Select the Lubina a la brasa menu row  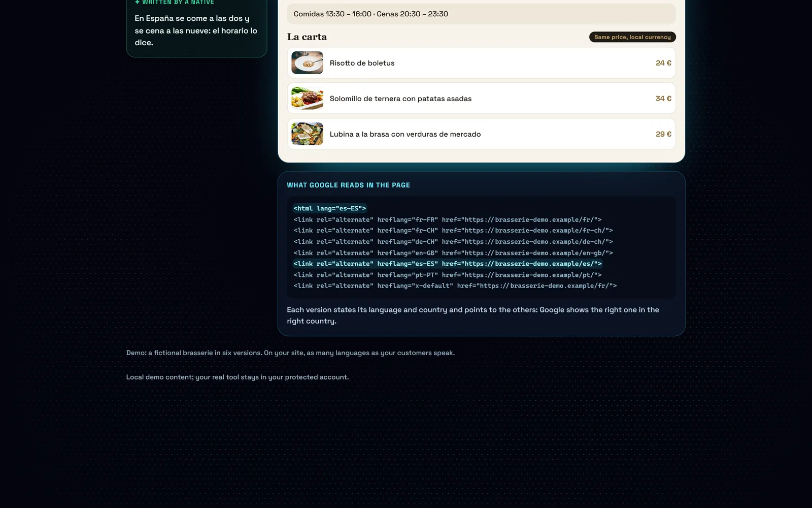[x=481, y=134]
